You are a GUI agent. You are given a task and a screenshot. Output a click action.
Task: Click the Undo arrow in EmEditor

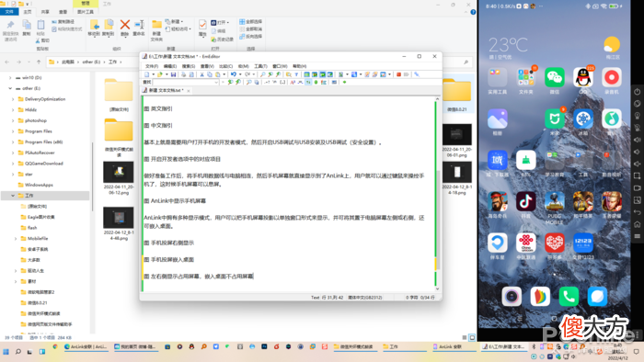pyautogui.click(x=234, y=74)
